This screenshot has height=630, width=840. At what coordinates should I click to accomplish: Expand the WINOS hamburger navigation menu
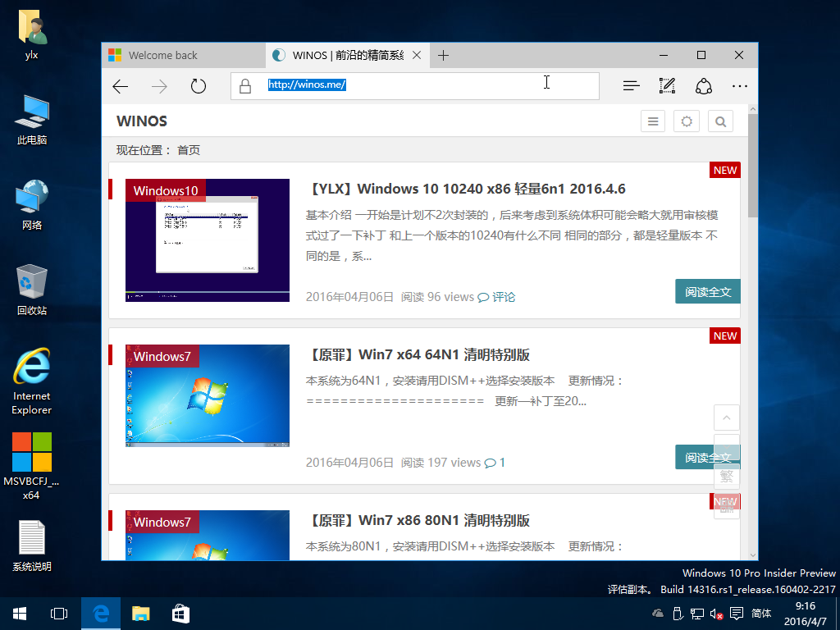[653, 121]
